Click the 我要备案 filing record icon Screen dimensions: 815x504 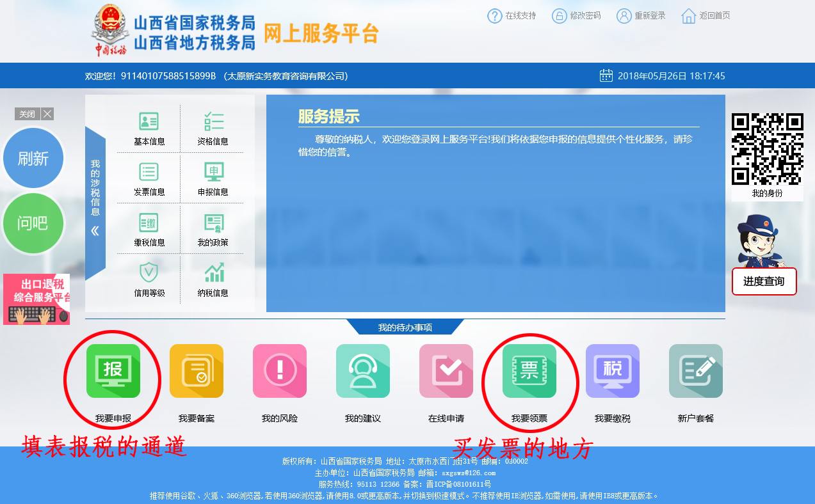pyautogui.click(x=197, y=371)
